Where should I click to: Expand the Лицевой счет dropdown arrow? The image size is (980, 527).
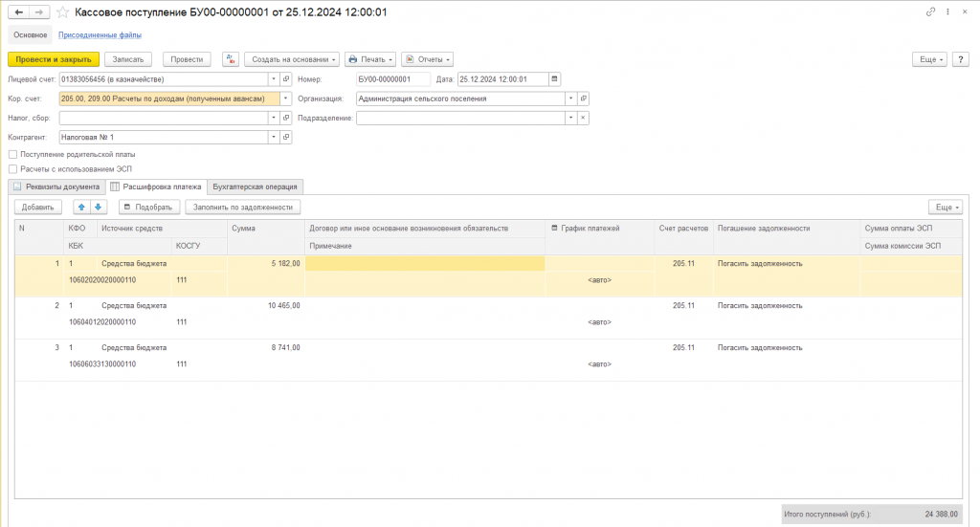click(x=274, y=79)
